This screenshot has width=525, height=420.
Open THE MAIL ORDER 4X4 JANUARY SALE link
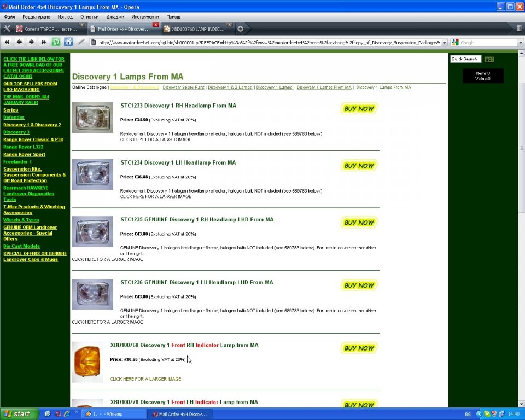26,100
